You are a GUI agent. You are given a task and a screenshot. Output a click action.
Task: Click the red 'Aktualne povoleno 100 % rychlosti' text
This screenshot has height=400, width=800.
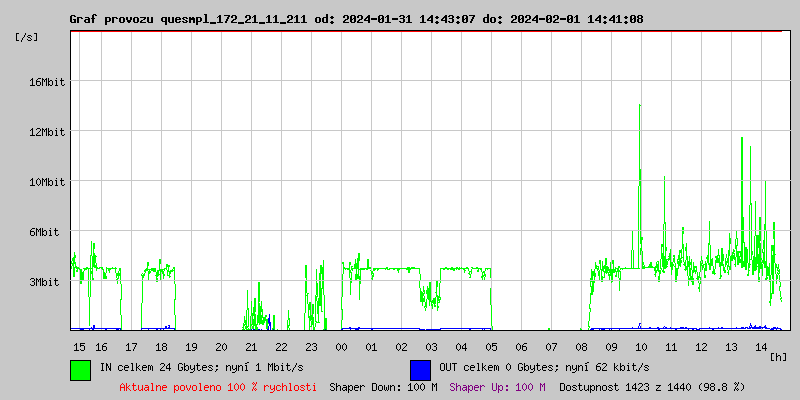click(218, 386)
